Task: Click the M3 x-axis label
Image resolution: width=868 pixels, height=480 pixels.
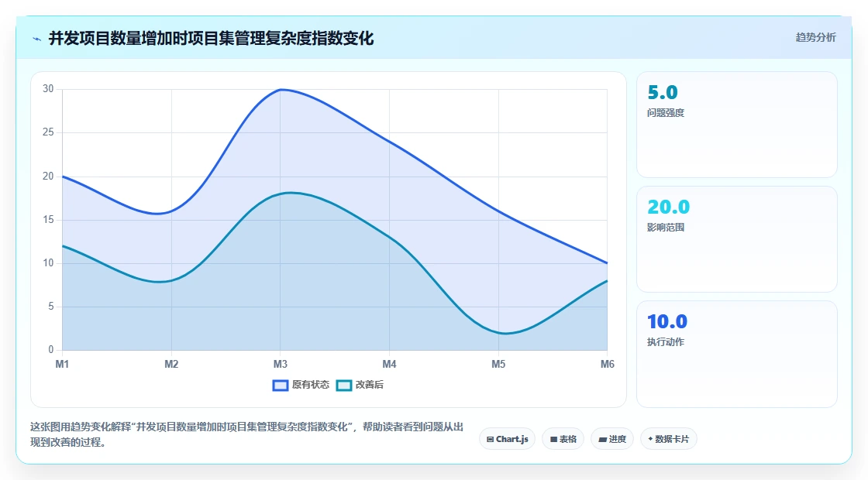Action: click(x=281, y=365)
